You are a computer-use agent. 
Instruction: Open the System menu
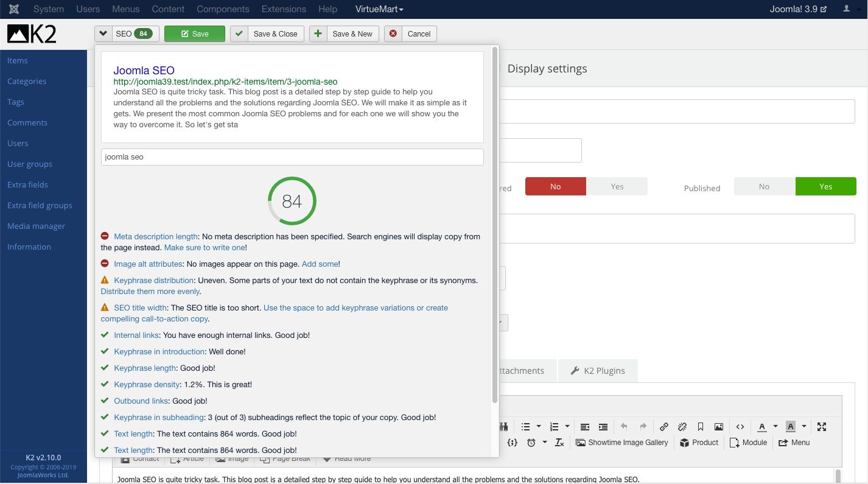(x=49, y=9)
